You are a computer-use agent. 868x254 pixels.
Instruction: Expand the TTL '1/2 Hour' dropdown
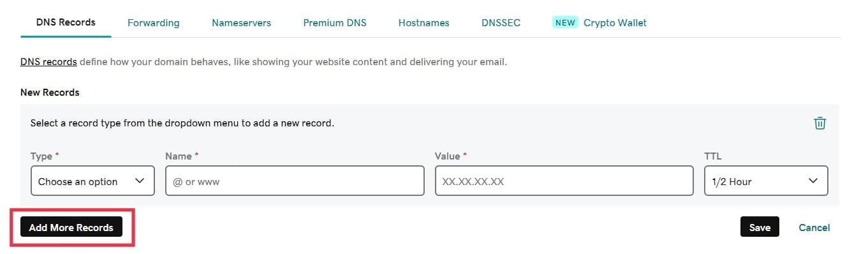[766, 181]
